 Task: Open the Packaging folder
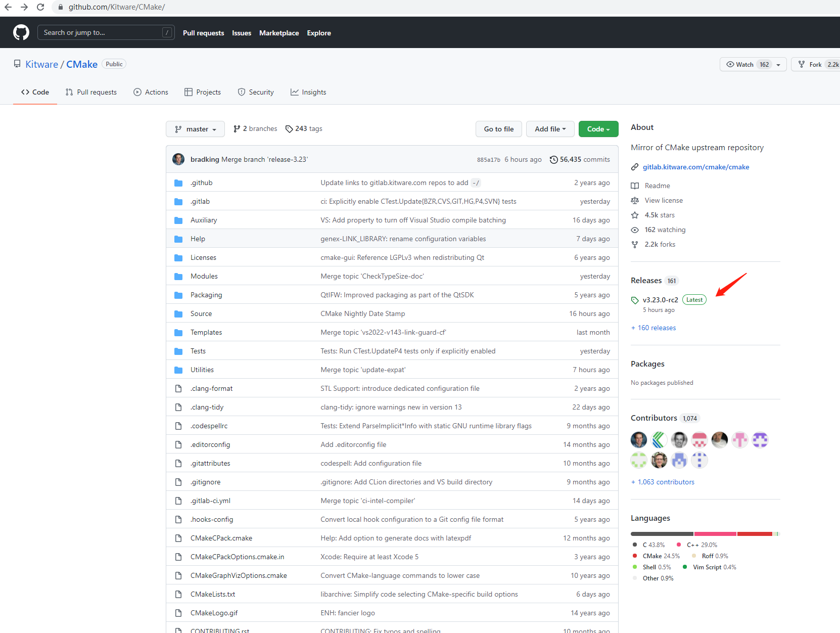(206, 295)
